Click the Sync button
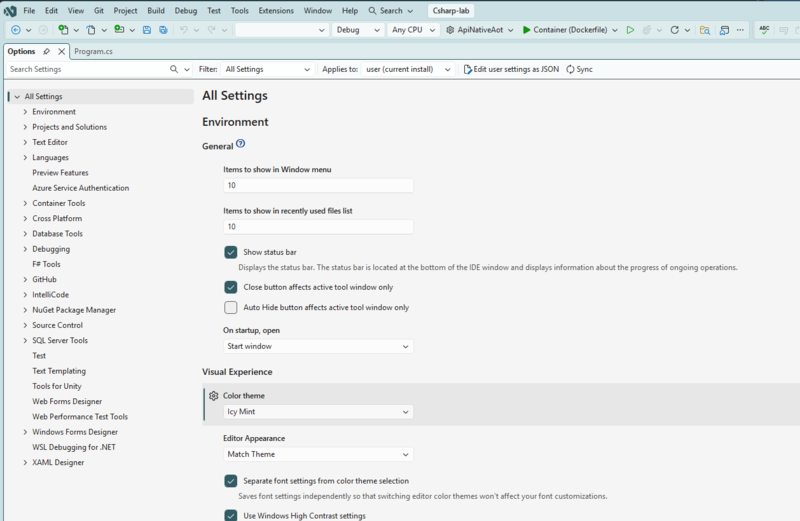This screenshot has width=800, height=521. pyautogui.click(x=579, y=69)
